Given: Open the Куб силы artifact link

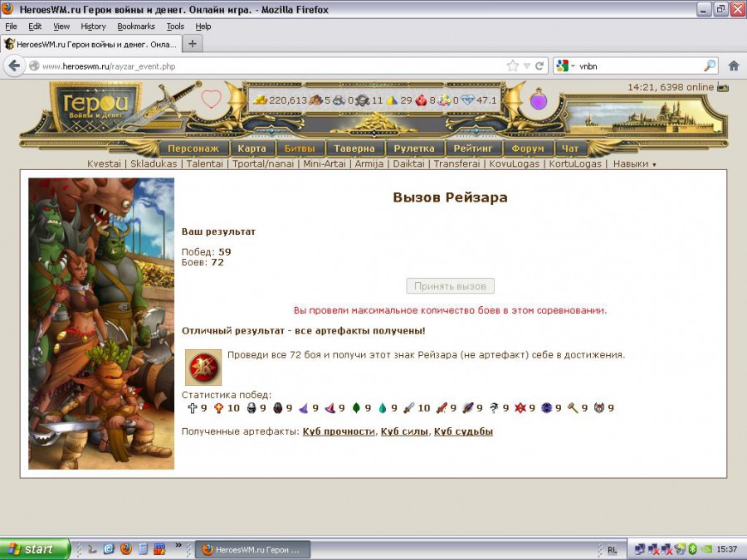Looking at the screenshot, I should [404, 431].
